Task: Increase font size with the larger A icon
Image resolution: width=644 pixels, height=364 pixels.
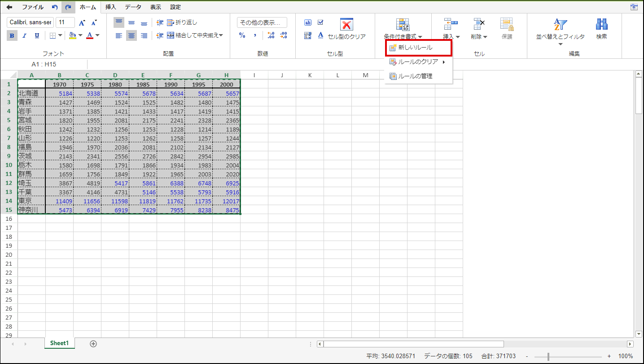Action: click(x=82, y=22)
